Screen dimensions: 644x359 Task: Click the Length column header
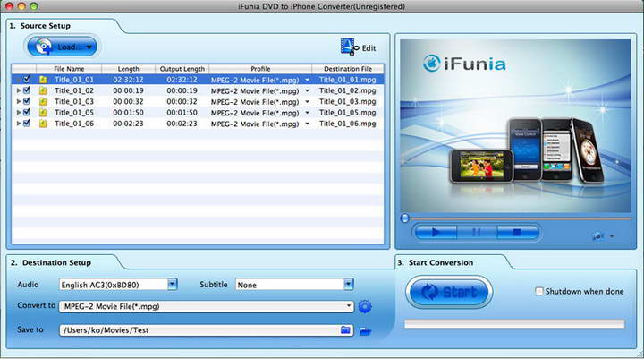click(x=129, y=69)
